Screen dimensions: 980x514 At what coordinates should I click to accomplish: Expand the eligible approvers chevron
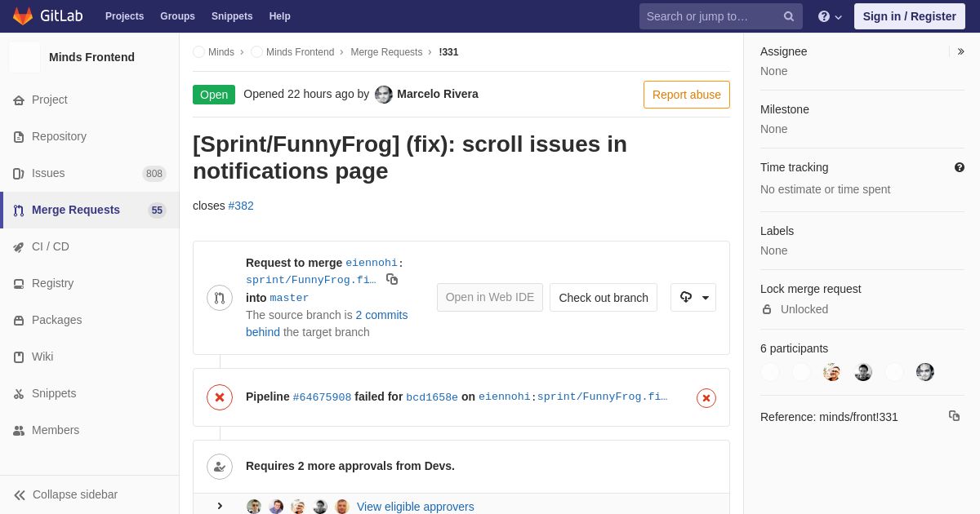[x=220, y=506]
